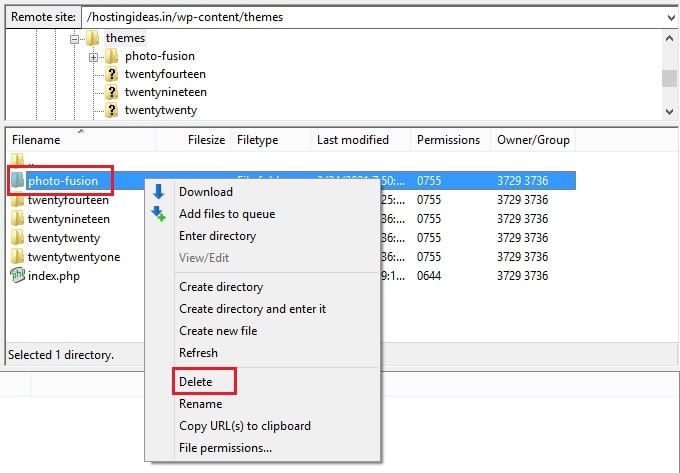Image resolution: width=680 pixels, height=473 pixels.
Task: Collapse the themes tree node
Action: pyautogui.click(x=75, y=39)
